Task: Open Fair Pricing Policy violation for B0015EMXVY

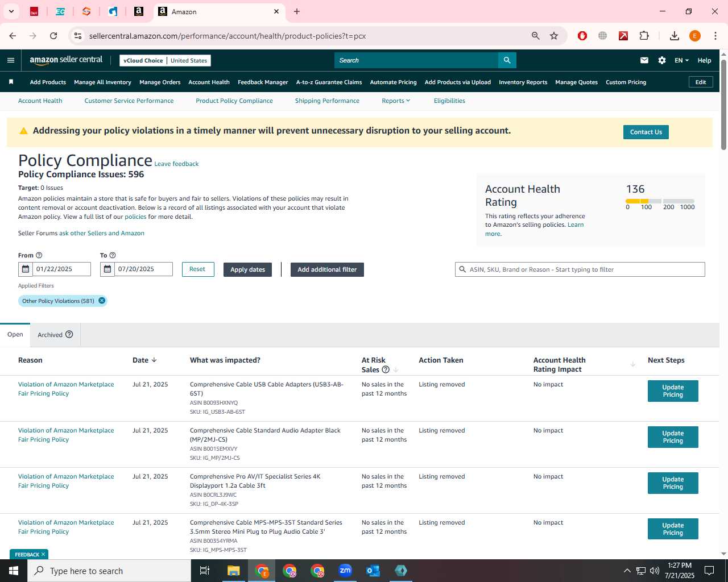Action: point(66,435)
